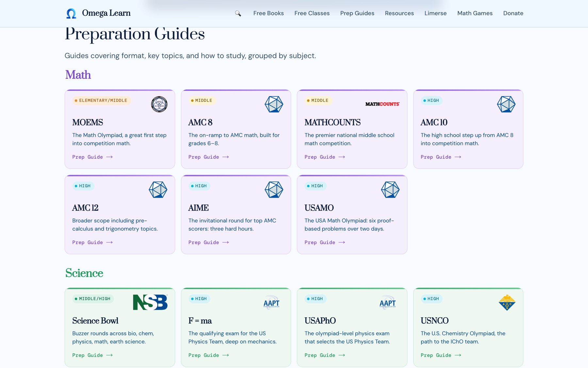This screenshot has width=588, height=368.
Task: Click the AMC 8 card title
Action: pyautogui.click(x=200, y=122)
